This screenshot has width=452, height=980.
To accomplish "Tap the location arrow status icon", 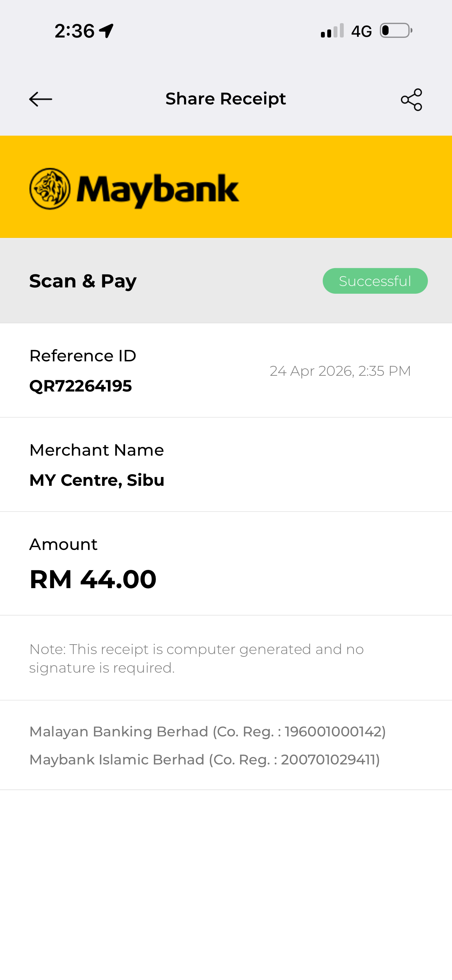I will [107, 31].
